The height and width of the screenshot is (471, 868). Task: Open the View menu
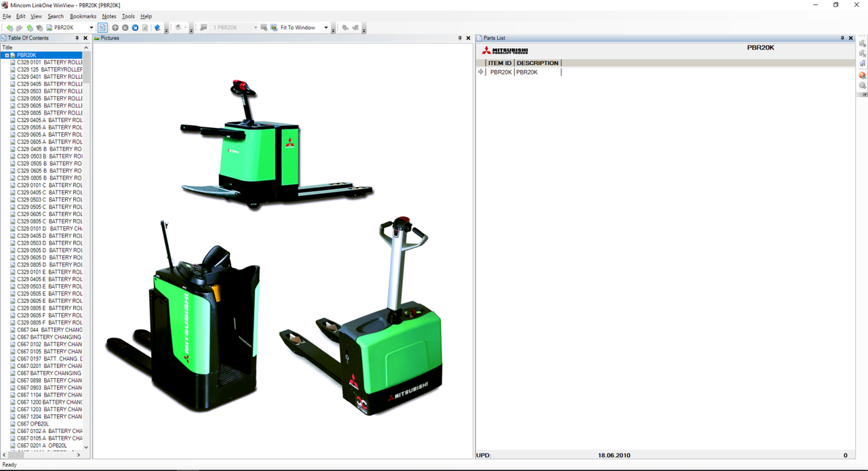coord(36,16)
